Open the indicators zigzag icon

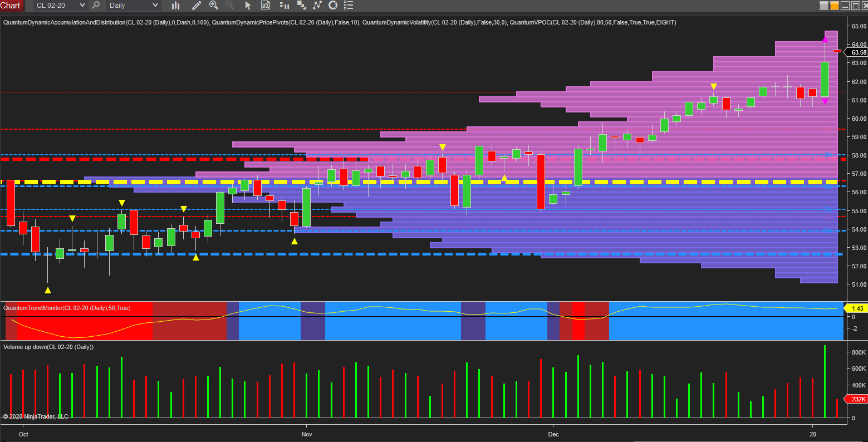317,6
